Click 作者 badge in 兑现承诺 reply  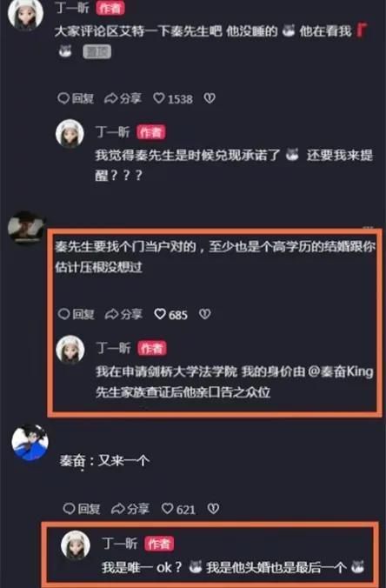click(x=151, y=132)
